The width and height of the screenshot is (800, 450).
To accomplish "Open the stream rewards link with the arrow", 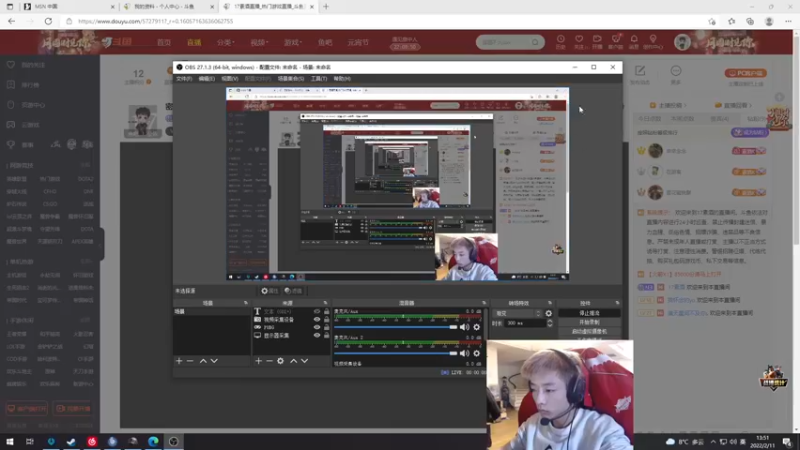I will 734,105.
